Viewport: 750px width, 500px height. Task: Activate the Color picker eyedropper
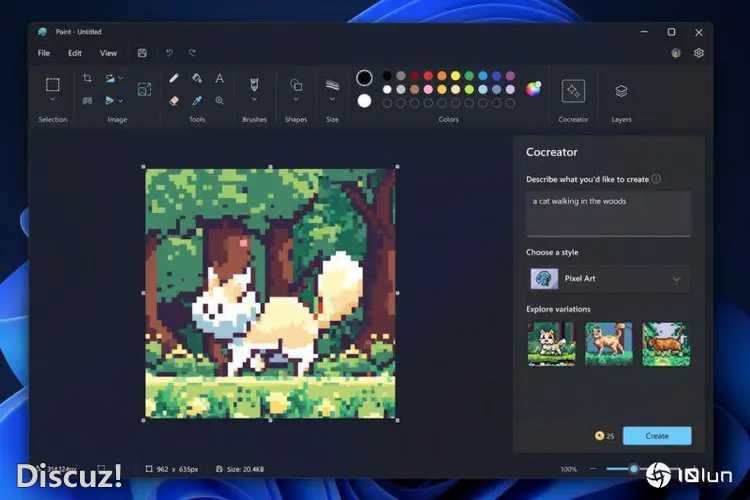[197, 100]
